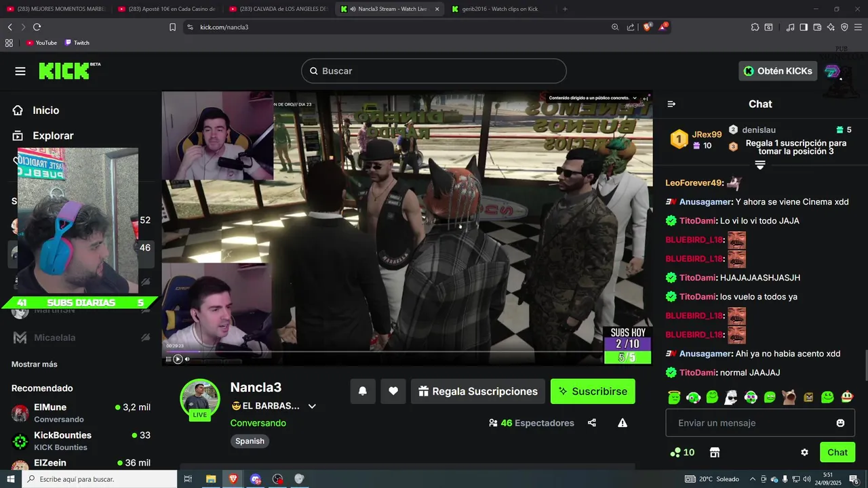
Task: Insert the screaming cat emote
Action: (789, 397)
